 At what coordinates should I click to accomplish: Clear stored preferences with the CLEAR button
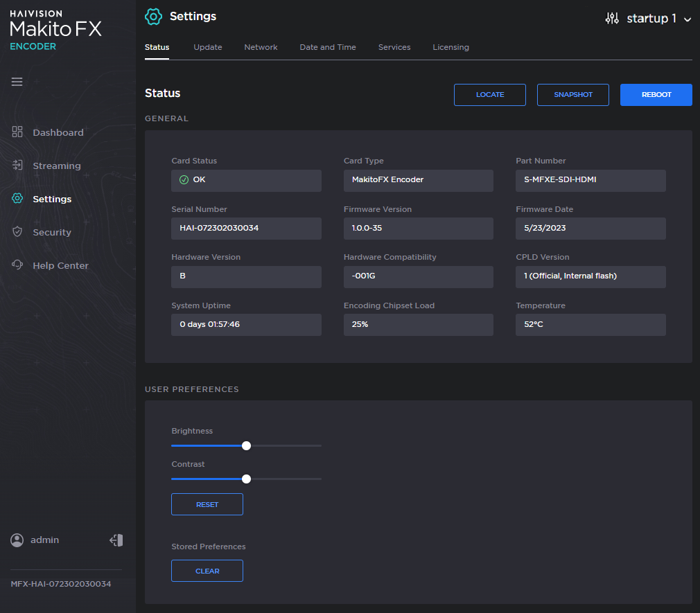click(x=207, y=570)
